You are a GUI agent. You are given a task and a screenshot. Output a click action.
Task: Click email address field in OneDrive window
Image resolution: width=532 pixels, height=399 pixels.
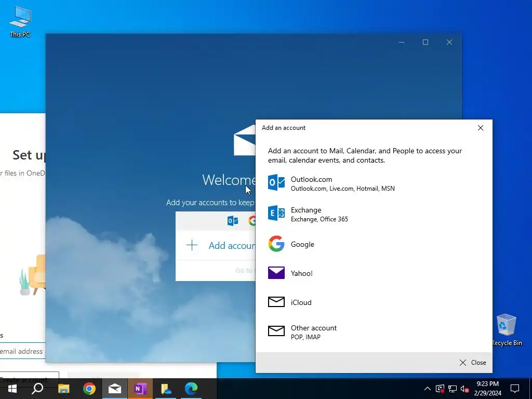[22, 351]
